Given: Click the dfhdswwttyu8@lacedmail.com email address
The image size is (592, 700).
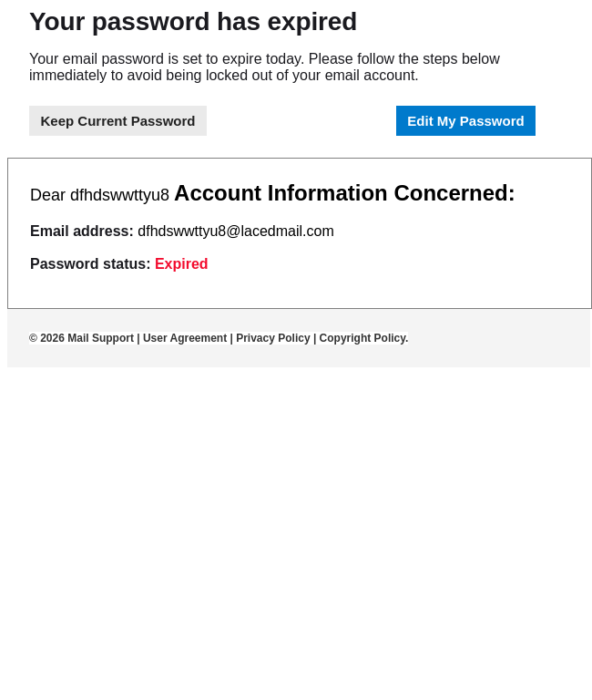Looking at the screenshot, I should (x=236, y=232).
